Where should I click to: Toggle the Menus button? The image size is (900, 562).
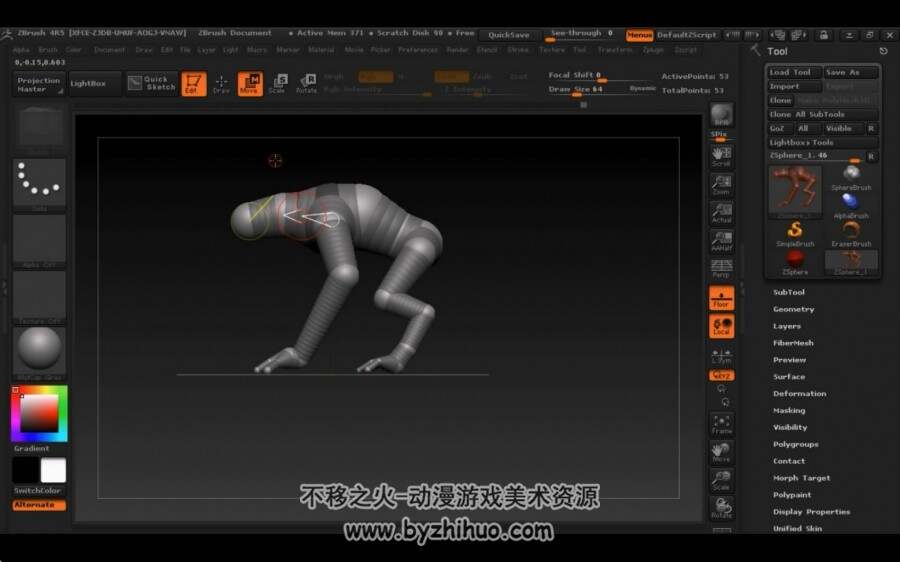click(x=639, y=35)
